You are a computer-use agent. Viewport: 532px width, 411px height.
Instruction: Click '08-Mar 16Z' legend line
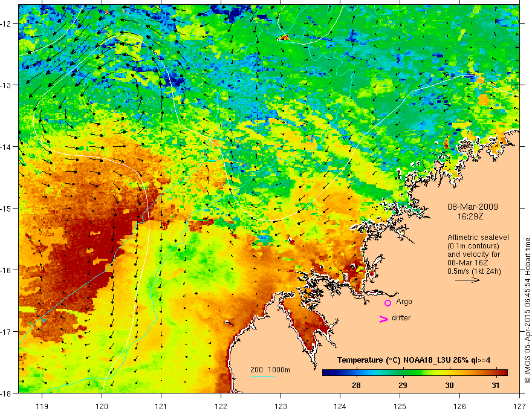pyautogui.click(x=466, y=263)
